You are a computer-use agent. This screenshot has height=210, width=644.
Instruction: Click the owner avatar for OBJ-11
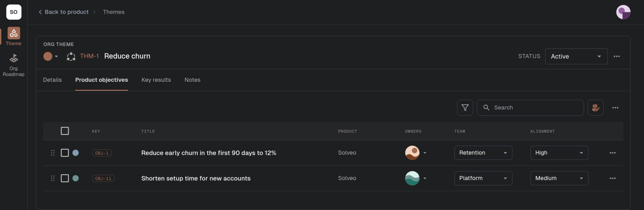tap(412, 178)
